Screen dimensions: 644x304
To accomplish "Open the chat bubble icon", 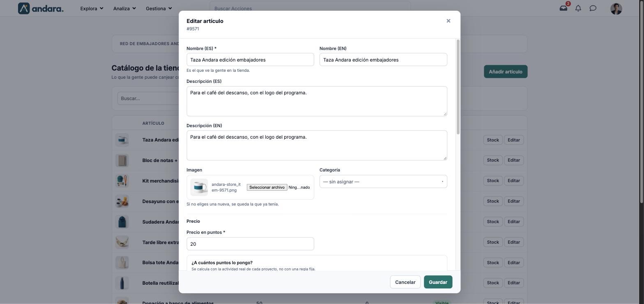I will (593, 8).
